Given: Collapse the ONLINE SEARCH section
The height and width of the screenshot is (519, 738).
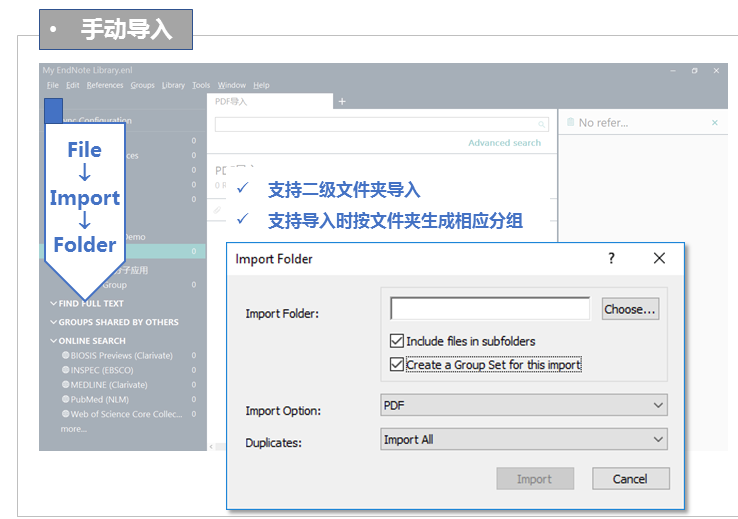Looking at the screenshot, I should [x=53, y=340].
